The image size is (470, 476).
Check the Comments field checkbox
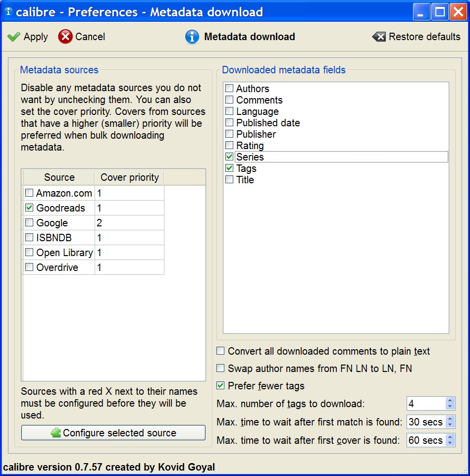(229, 100)
